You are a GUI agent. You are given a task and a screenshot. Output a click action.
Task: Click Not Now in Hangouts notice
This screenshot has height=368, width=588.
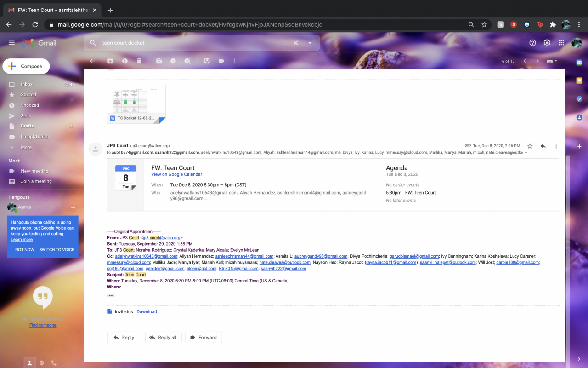[x=25, y=250]
